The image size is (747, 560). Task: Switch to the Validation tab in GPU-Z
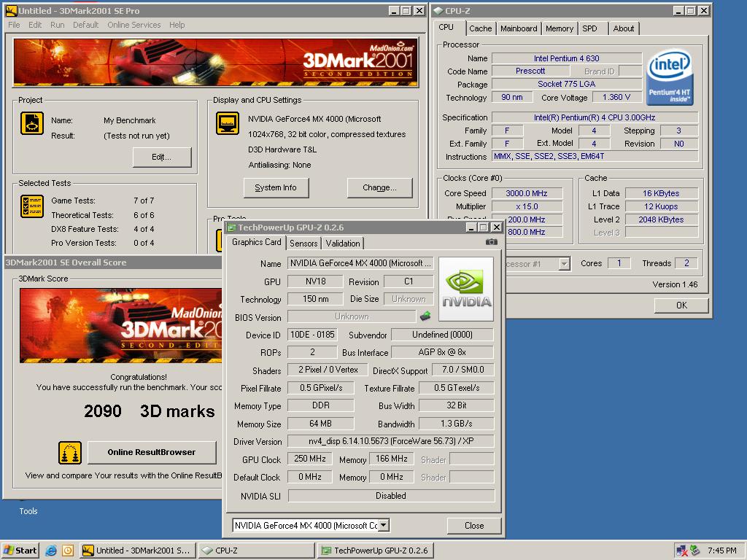pos(343,244)
